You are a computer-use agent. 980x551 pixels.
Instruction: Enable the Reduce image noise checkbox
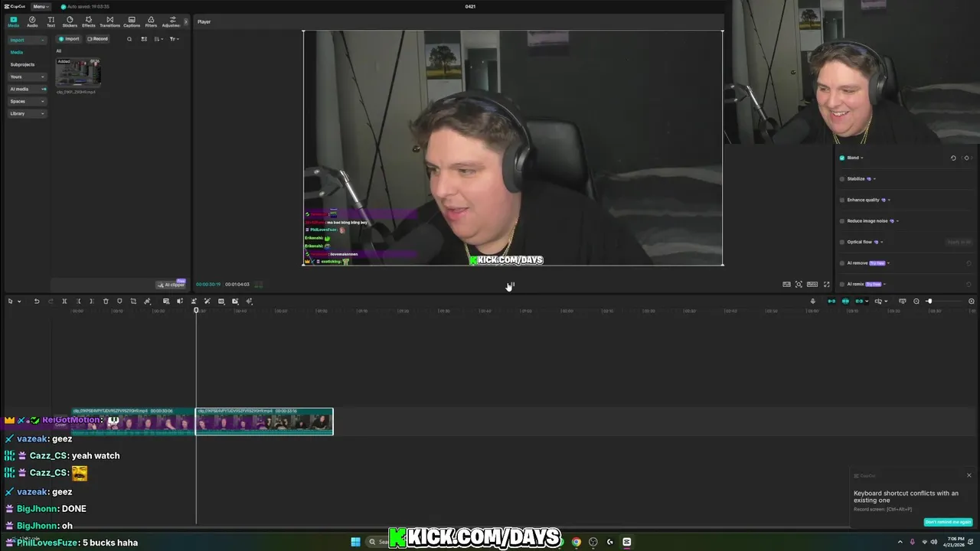tap(842, 221)
